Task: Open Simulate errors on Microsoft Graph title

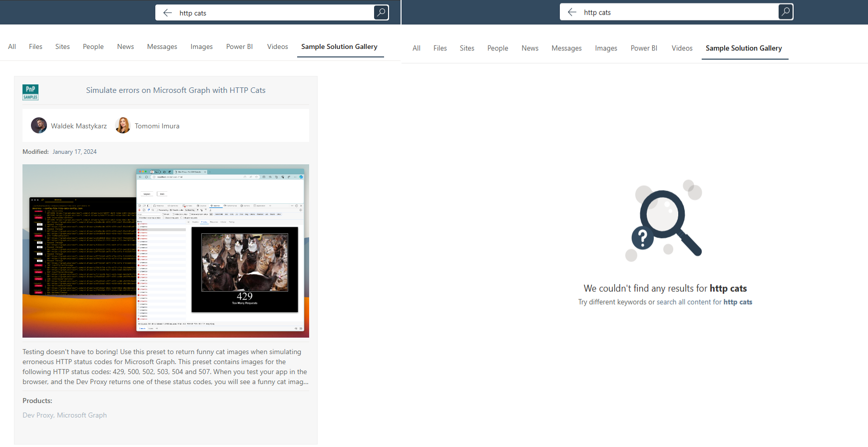Action: tap(176, 90)
